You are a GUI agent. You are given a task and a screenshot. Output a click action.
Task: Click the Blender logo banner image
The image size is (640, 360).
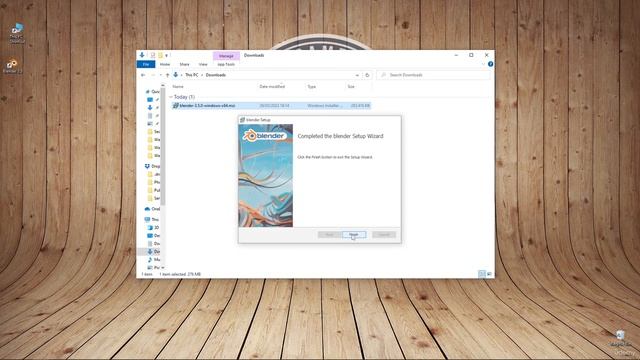click(x=265, y=176)
